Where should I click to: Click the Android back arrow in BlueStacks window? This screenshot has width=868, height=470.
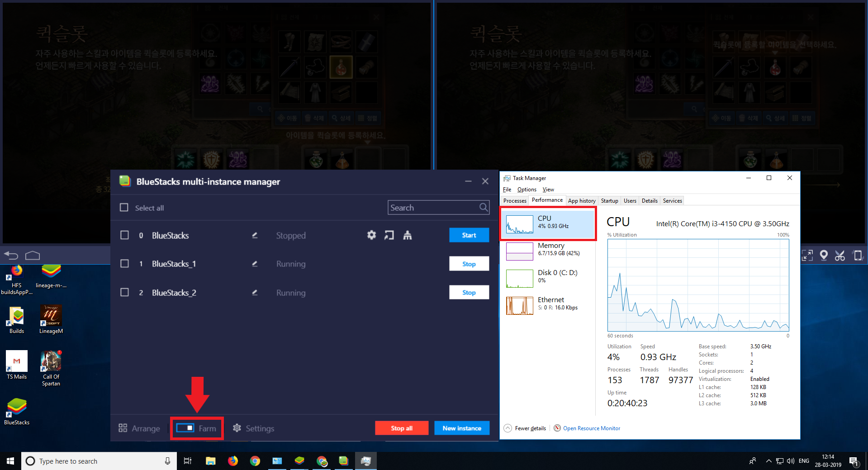tap(11, 256)
